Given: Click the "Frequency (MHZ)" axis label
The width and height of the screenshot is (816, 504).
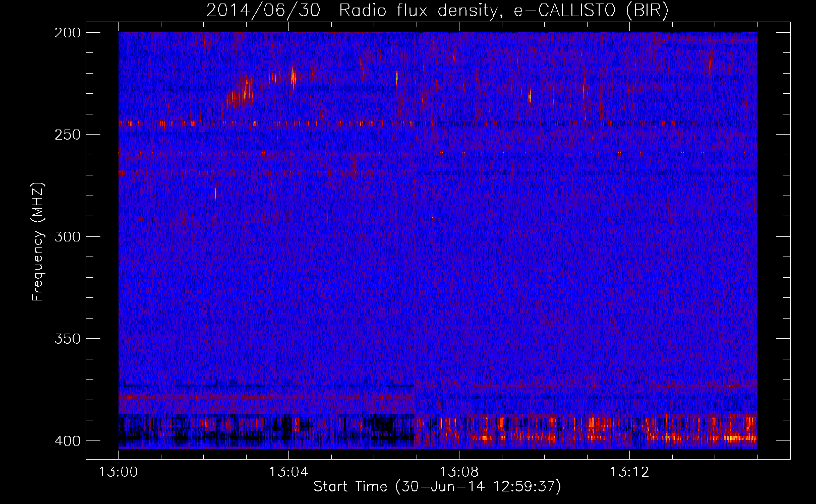Looking at the screenshot, I should click(38, 242).
